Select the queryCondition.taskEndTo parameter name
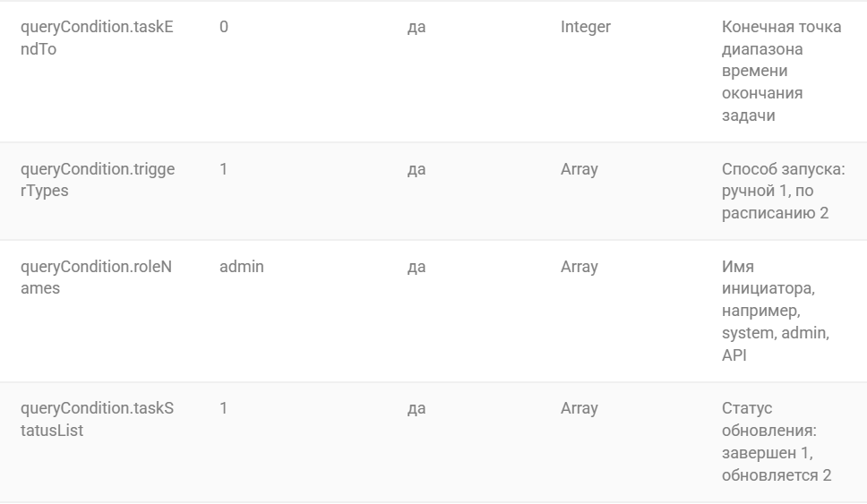The image size is (867, 504). [x=97, y=38]
